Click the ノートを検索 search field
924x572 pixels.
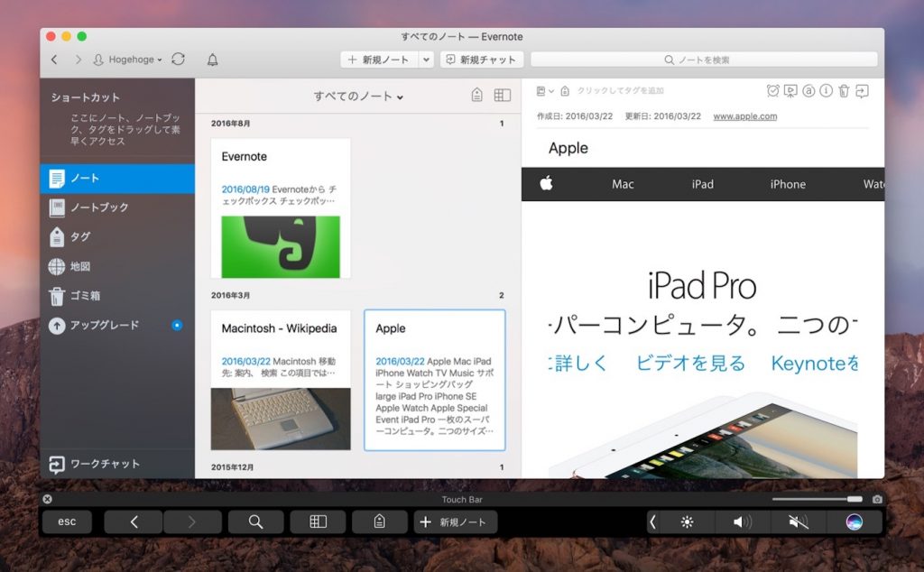point(703,60)
